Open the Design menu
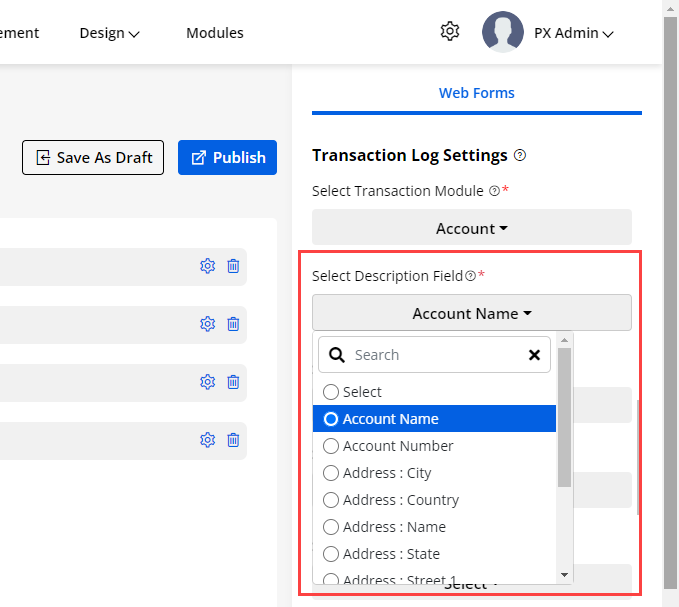The image size is (679, 607). [109, 33]
